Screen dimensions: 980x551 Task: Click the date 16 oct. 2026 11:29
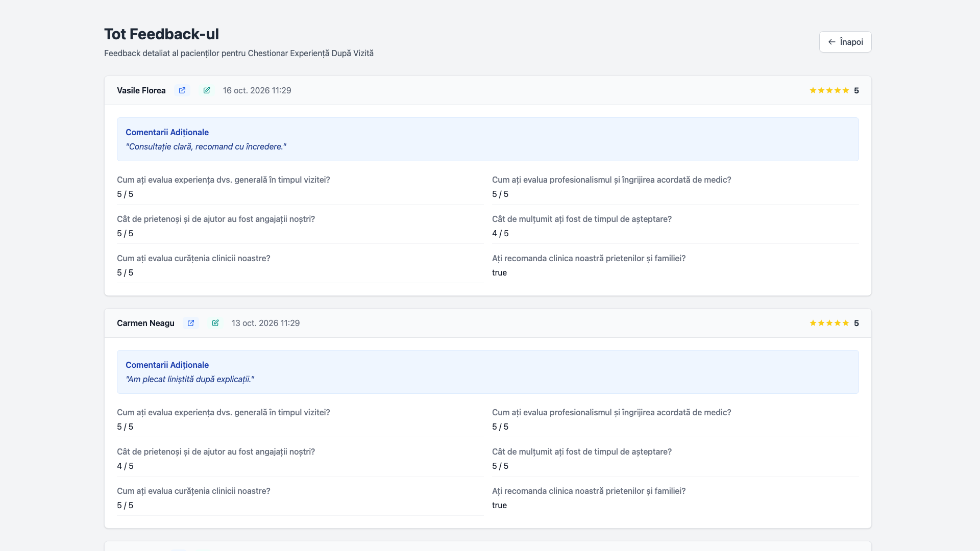point(257,90)
